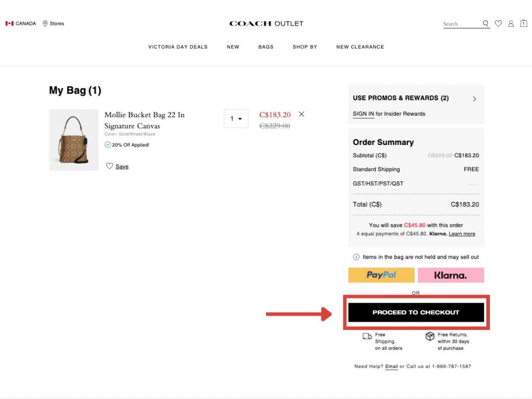
Task: Open the Mollie Bucket Bag product thumbnail
Action: coord(74,140)
